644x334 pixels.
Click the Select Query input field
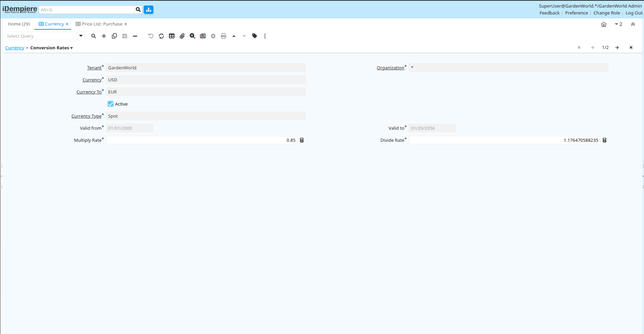pos(41,36)
